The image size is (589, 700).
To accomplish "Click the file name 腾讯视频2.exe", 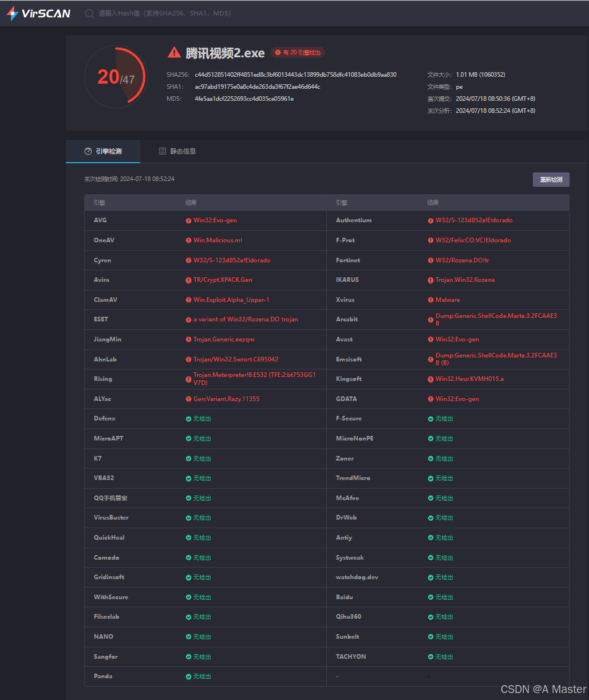I will click(226, 53).
